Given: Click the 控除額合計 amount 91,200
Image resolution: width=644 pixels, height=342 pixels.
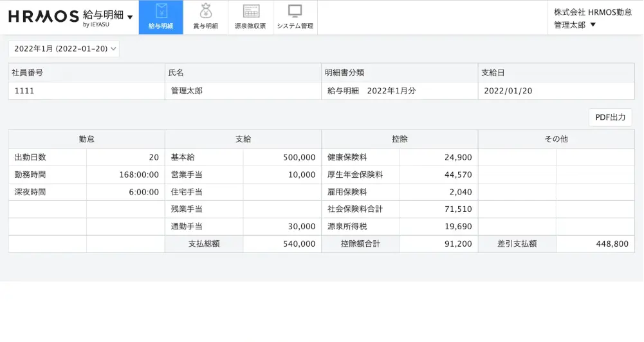Looking at the screenshot, I should point(458,243).
